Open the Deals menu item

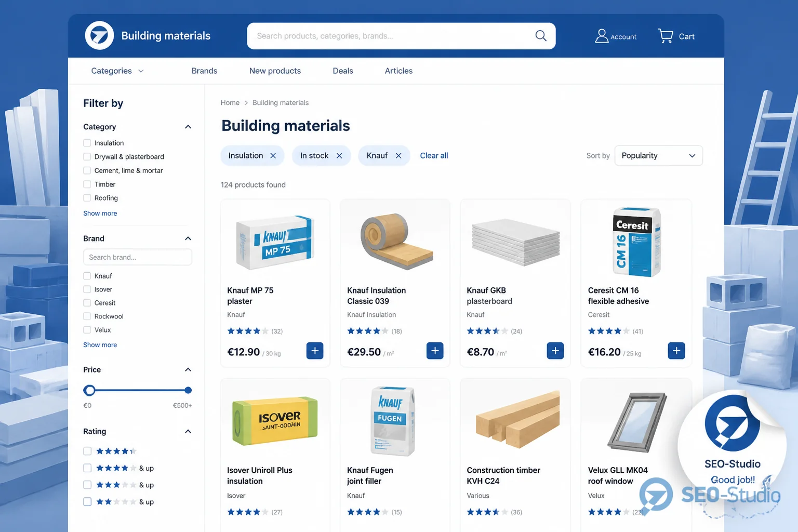(x=343, y=71)
